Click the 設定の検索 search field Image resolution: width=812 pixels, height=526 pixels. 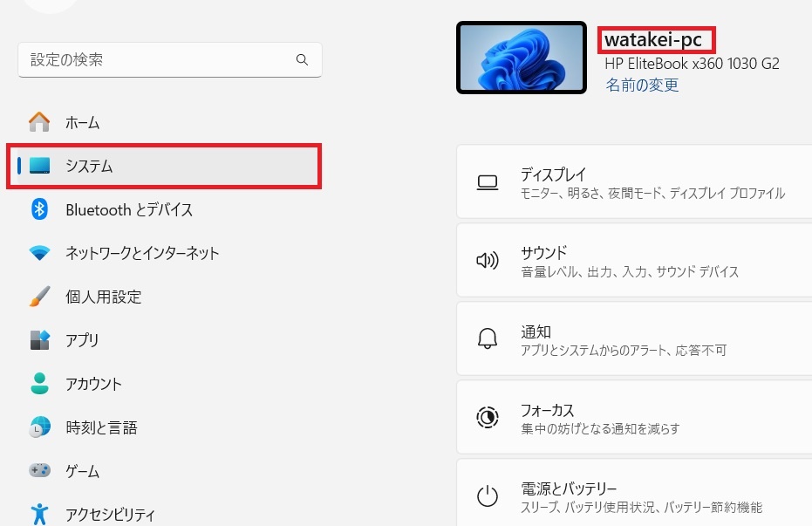point(170,60)
